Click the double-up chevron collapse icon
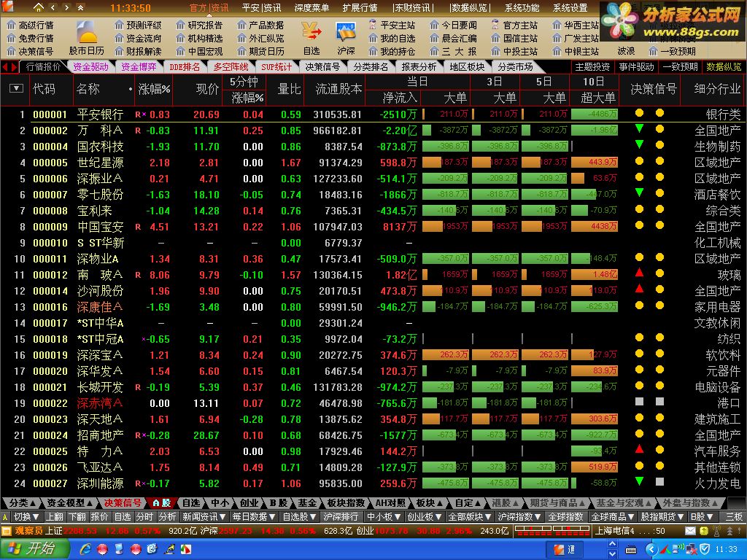The image size is (747, 560). [80, 7]
